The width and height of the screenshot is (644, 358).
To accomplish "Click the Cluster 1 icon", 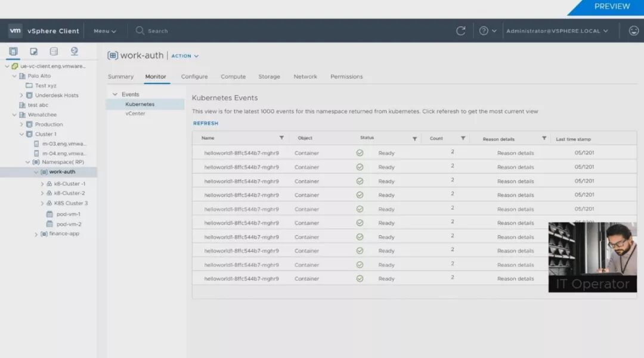I will click(29, 134).
